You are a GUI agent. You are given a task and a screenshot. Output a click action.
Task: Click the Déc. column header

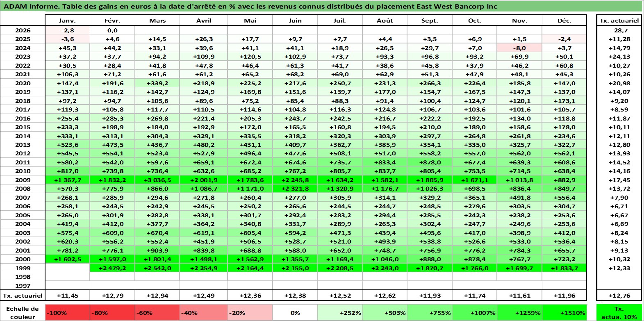tap(564, 20)
